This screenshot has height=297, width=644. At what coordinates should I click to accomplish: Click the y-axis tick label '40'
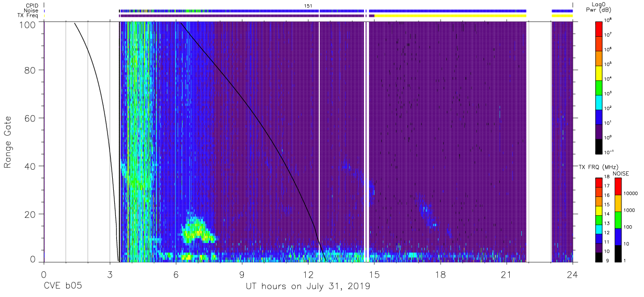coord(30,166)
